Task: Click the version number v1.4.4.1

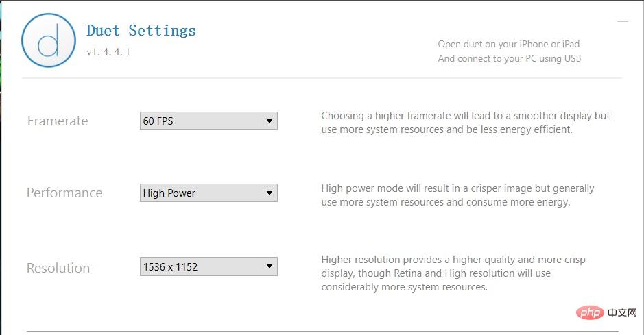Action: point(108,52)
